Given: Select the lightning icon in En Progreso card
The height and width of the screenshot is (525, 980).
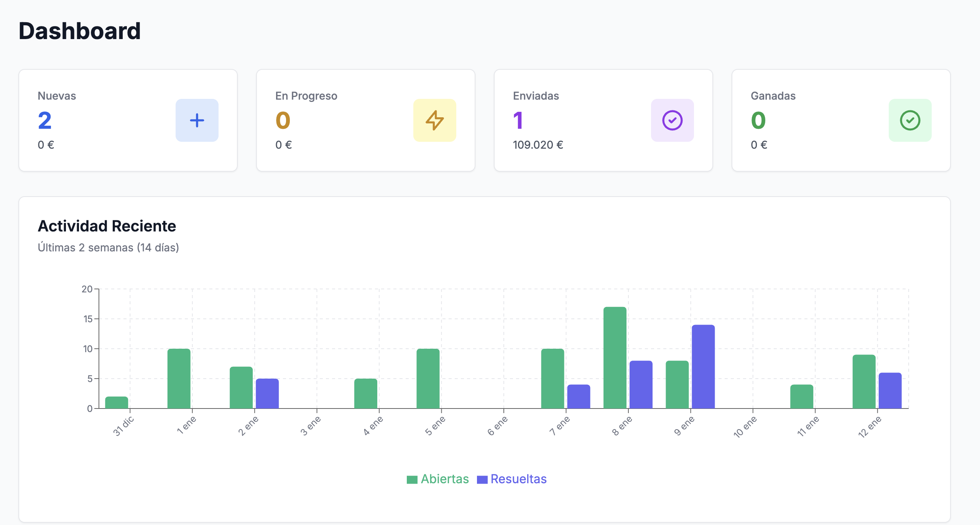Looking at the screenshot, I should (x=434, y=120).
